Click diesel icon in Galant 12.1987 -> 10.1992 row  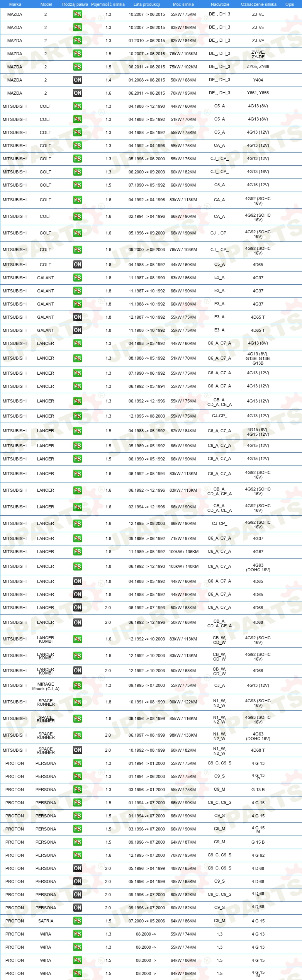pos(77,317)
